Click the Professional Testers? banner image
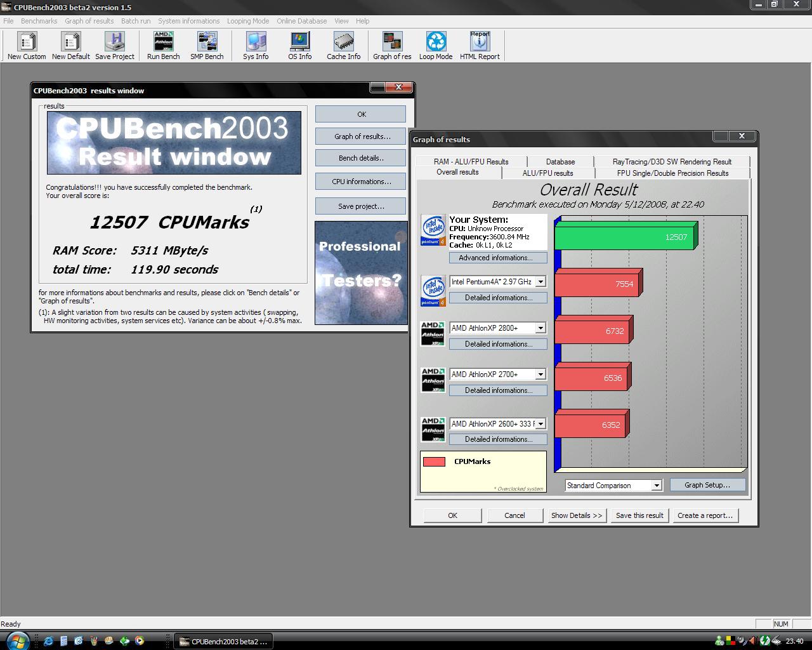Image resolution: width=812 pixels, height=650 pixels. (x=361, y=273)
